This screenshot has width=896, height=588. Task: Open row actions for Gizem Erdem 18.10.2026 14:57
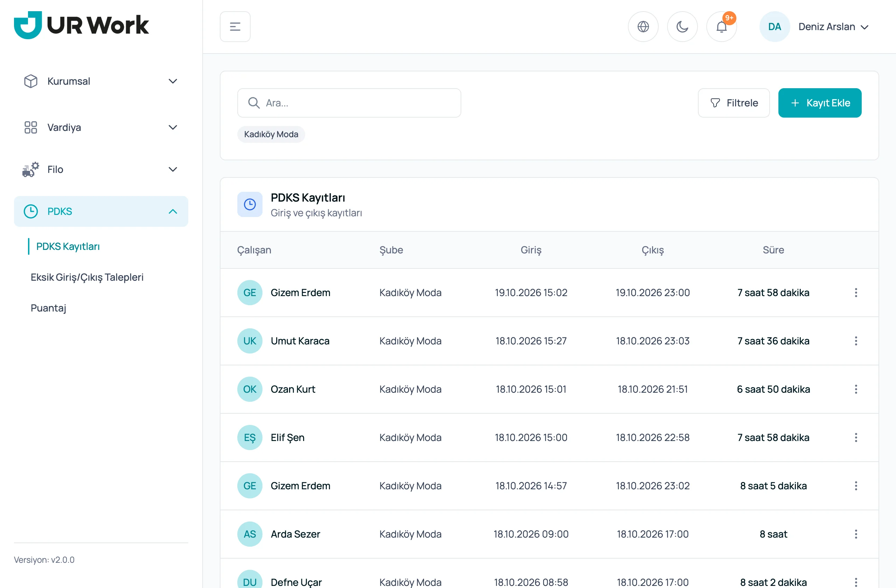tap(856, 485)
